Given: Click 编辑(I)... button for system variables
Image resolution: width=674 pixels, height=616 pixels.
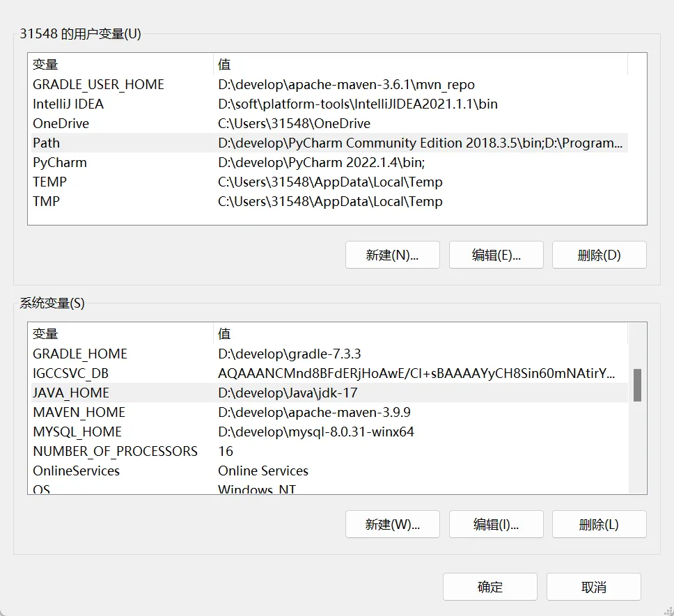Looking at the screenshot, I should click(x=496, y=524).
